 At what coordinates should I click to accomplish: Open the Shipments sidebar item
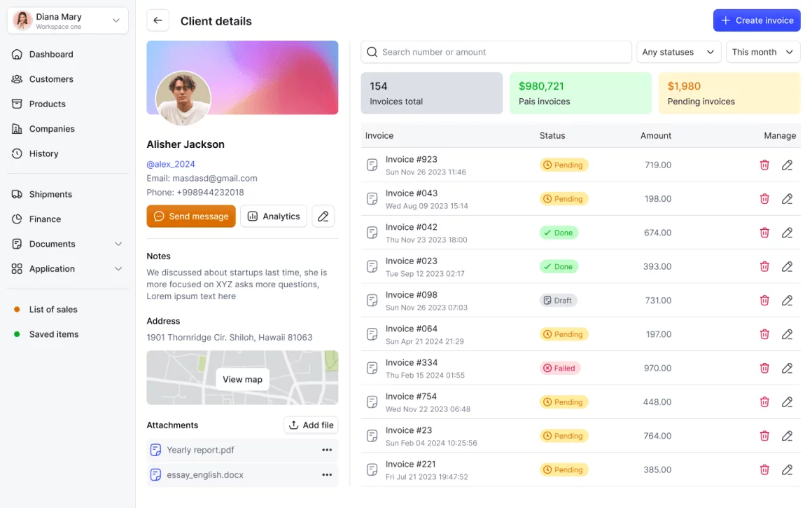pos(50,194)
